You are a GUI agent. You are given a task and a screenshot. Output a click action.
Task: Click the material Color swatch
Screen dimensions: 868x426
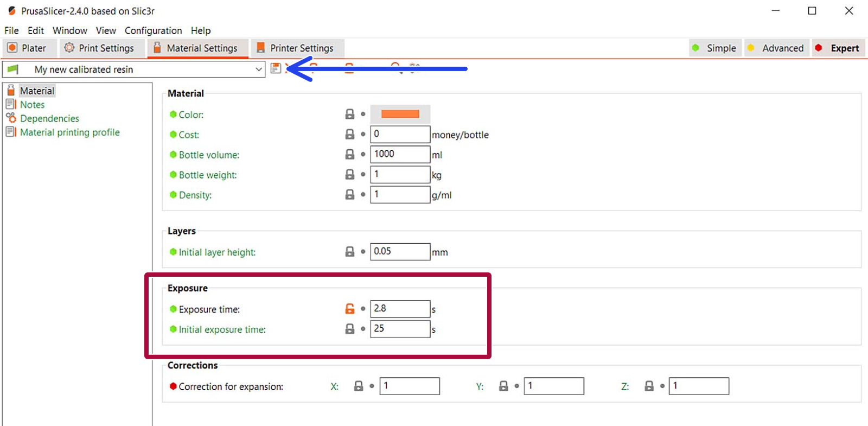coord(400,114)
